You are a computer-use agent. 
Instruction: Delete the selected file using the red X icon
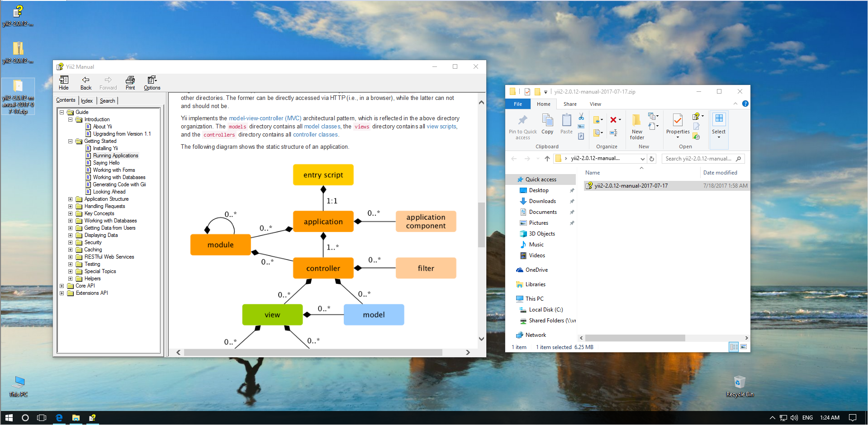(614, 120)
